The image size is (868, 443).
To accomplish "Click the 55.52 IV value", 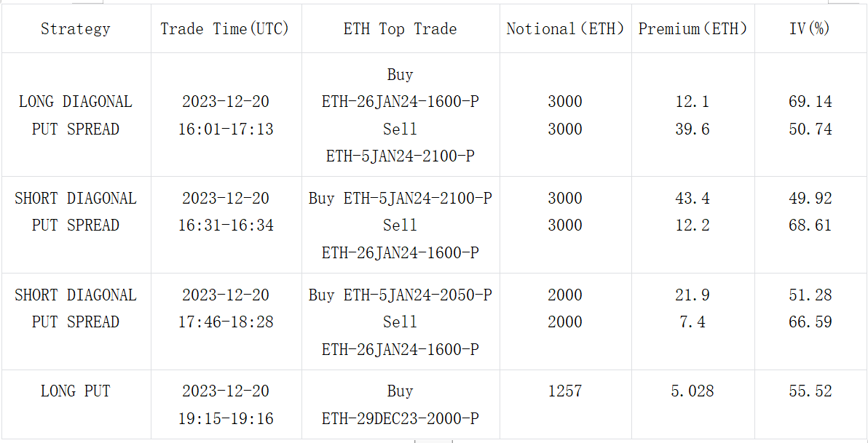I will click(x=810, y=391).
